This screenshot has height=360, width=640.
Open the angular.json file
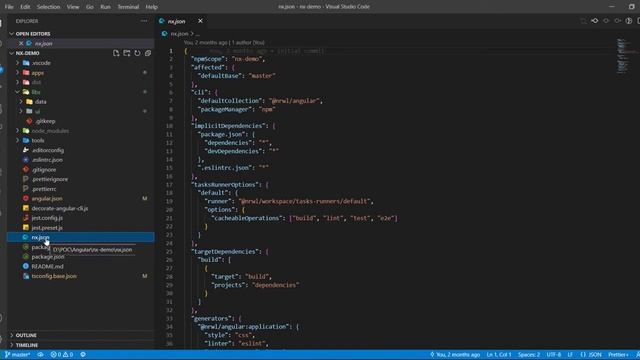47,199
